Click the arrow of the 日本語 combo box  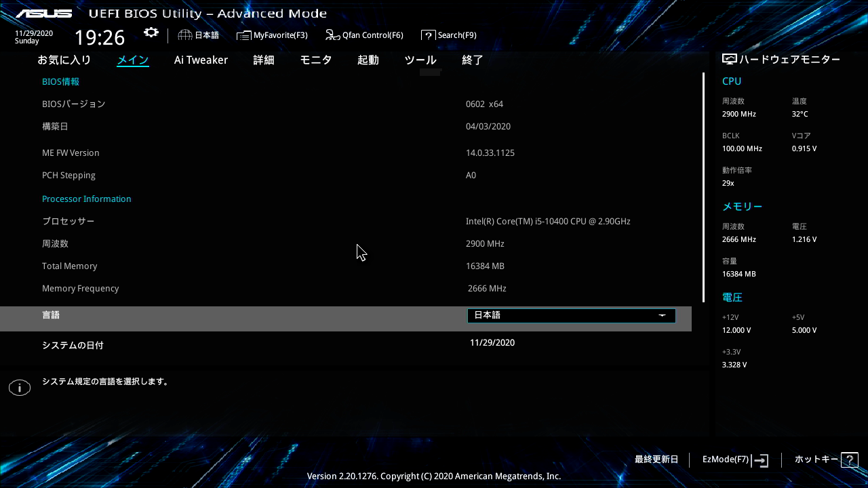click(x=663, y=315)
